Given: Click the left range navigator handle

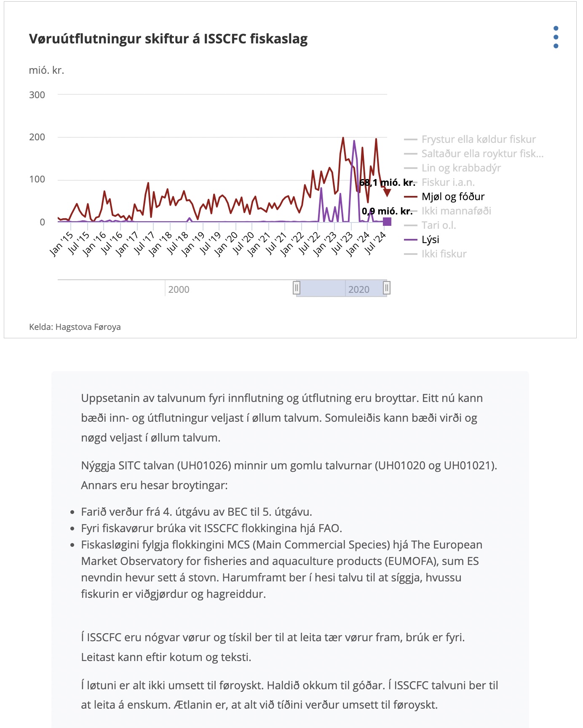Looking at the screenshot, I should (297, 288).
